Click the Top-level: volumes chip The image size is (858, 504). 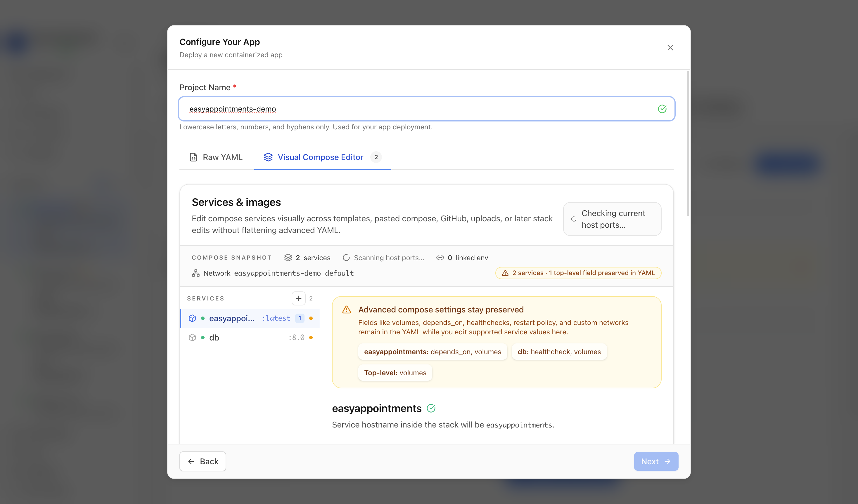(395, 373)
